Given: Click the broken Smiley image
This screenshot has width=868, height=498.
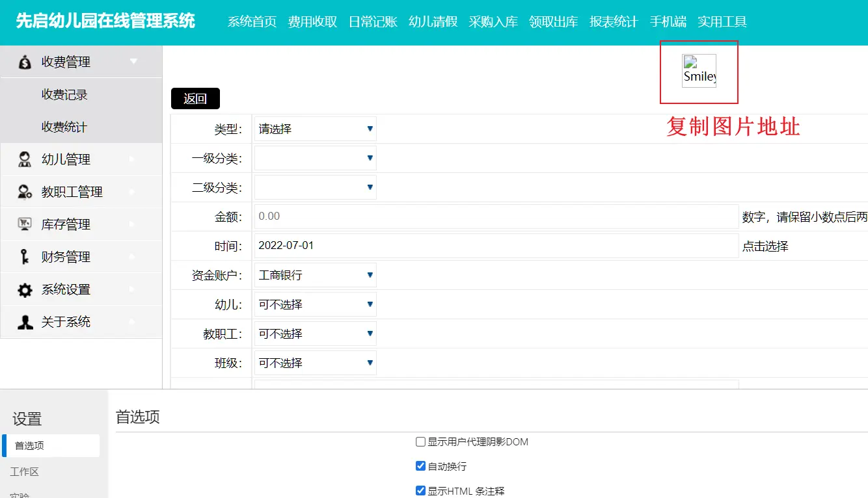Looking at the screenshot, I should (x=699, y=71).
